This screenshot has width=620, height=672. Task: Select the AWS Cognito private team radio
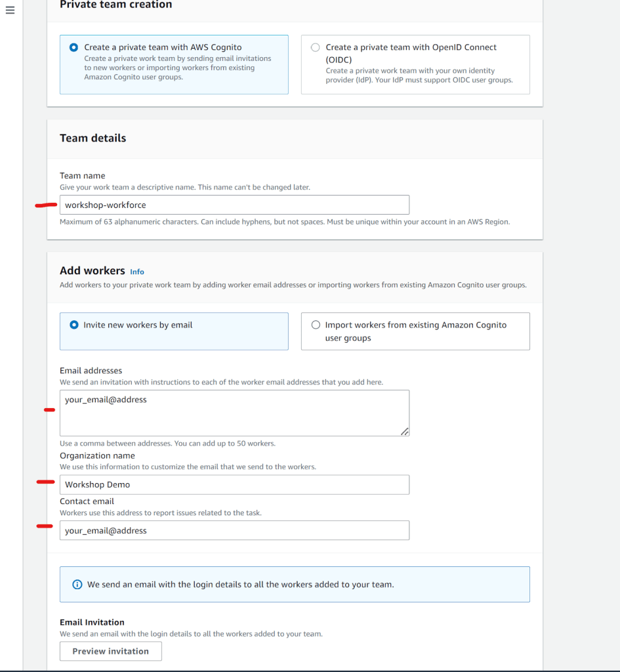click(x=73, y=47)
